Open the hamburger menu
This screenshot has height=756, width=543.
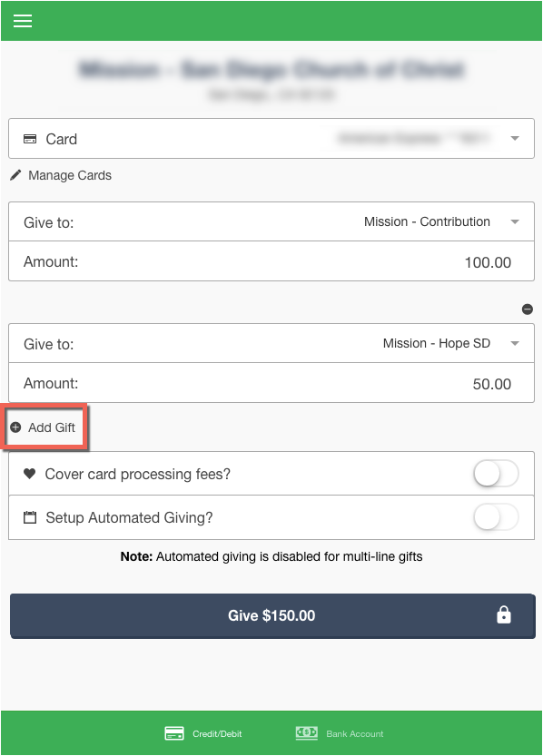(22, 21)
